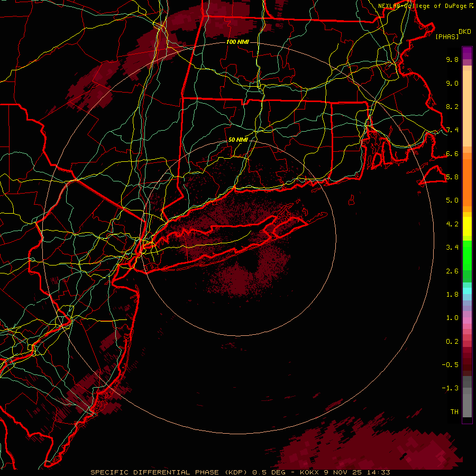Select the 4.2 legend value
Image resolution: width=476 pixels, height=476 pixels.
(x=452, y=224)
